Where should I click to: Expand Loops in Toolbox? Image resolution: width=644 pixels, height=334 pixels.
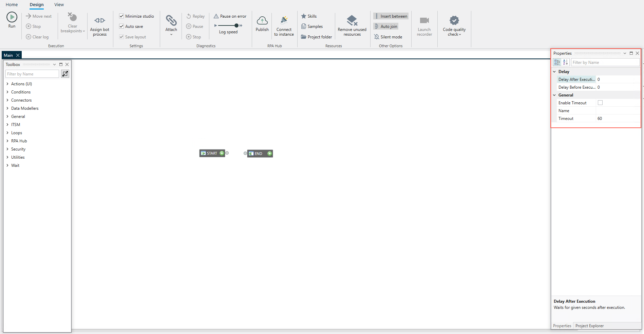[7, 133]
